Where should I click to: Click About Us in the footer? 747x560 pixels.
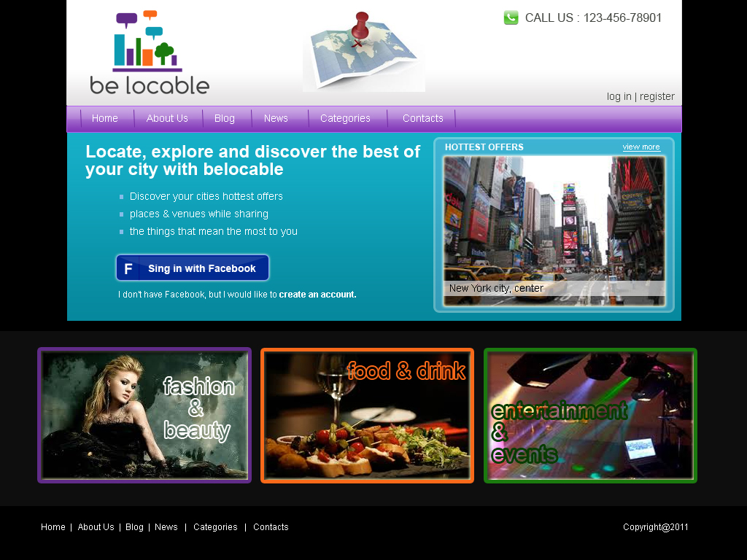pos(96,527)
